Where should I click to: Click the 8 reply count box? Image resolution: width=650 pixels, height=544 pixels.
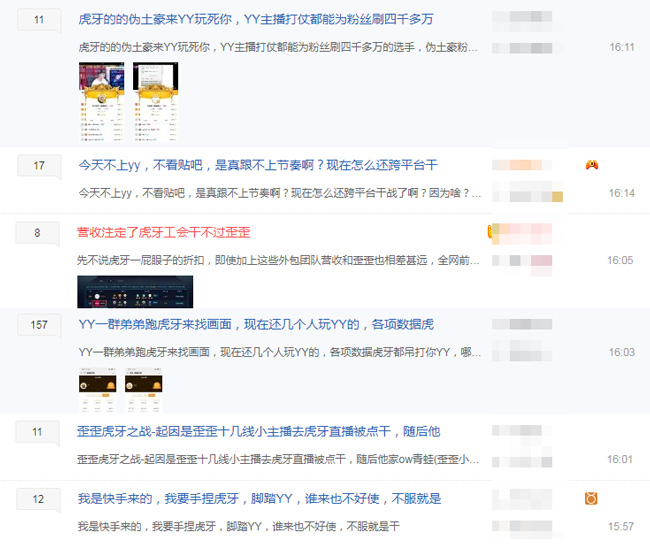[37, 233]
